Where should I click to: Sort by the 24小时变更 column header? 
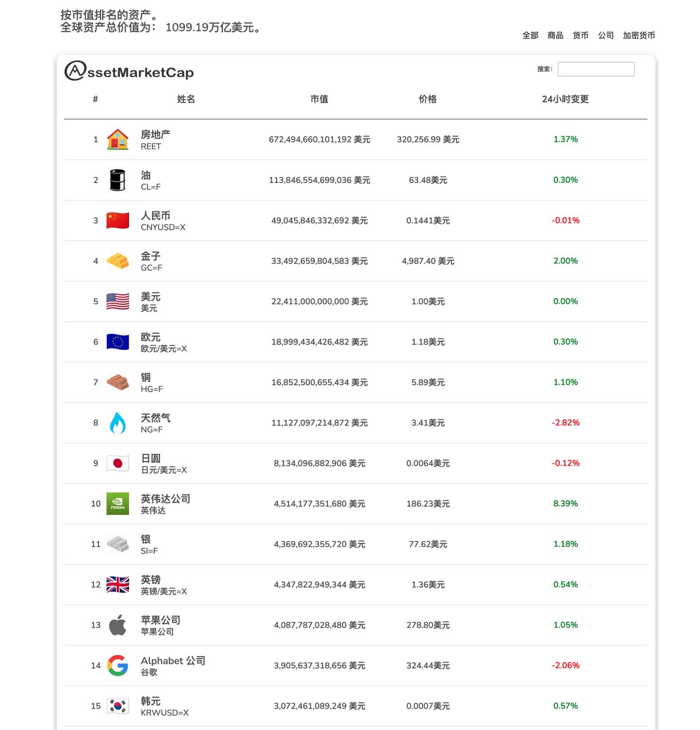pos(565,99)
